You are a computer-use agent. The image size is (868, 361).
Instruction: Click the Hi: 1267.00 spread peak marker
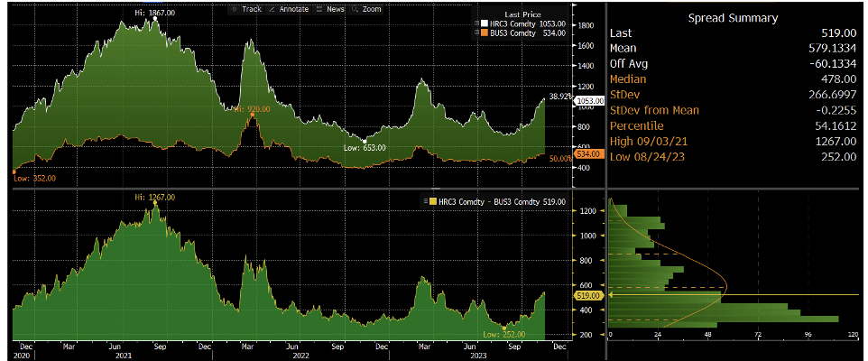click(154, 197)
